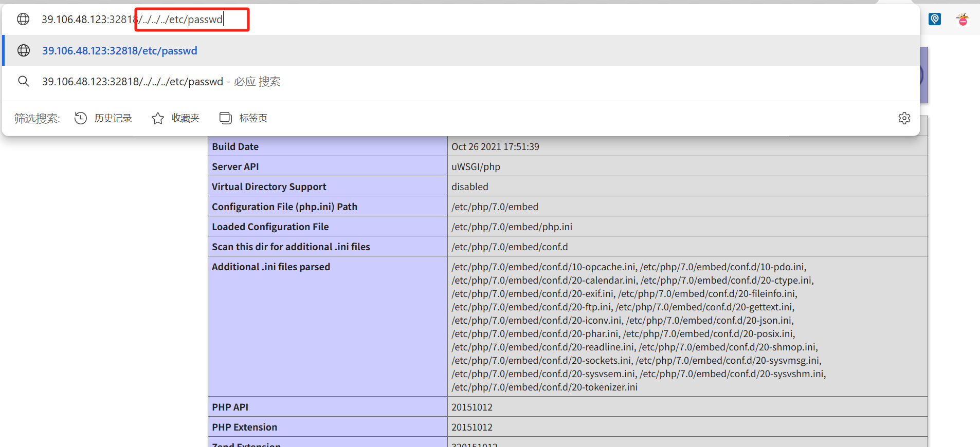Click the /etc/php/7.0/embed/php.ini value
The width and height of the screenshot is (980, 447).
tap(512, 227)
